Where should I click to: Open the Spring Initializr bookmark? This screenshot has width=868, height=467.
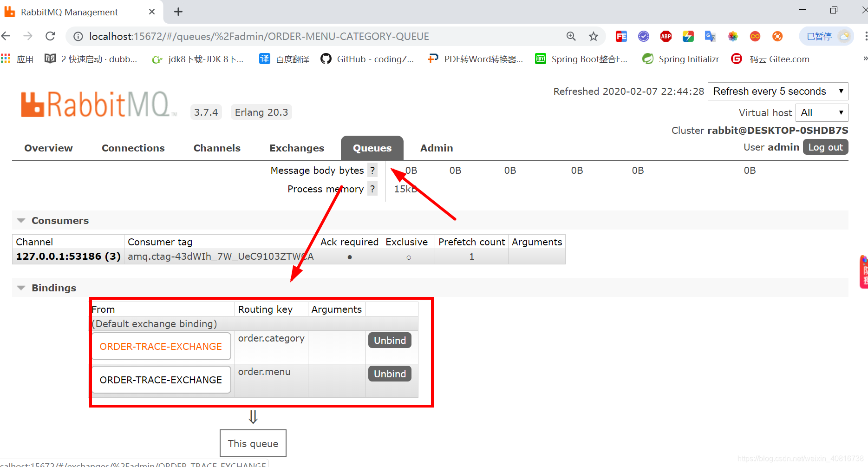tap(680, 59)
